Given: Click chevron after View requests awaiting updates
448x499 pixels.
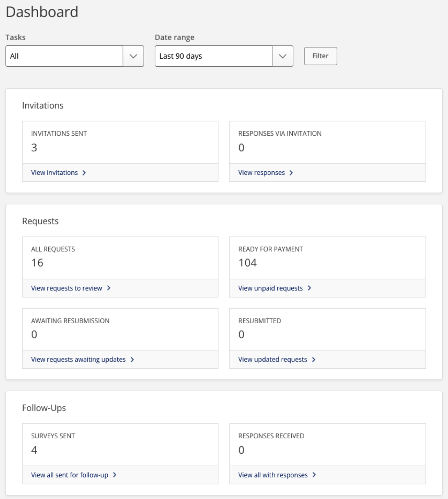Looking at the screenshot, I should 132,360.
